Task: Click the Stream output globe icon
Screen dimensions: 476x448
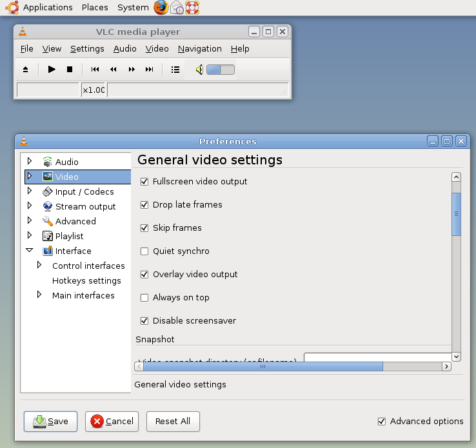Action: (x=47, y=206)
